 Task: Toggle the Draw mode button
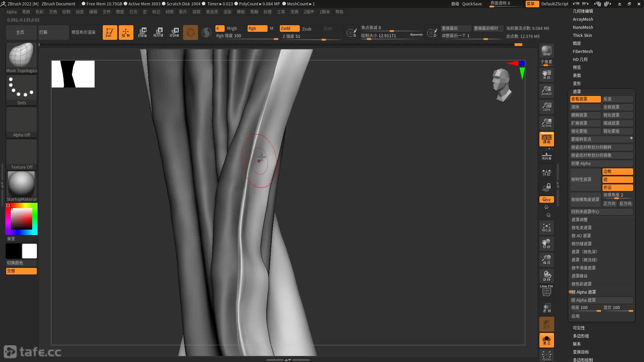point(126,33)
